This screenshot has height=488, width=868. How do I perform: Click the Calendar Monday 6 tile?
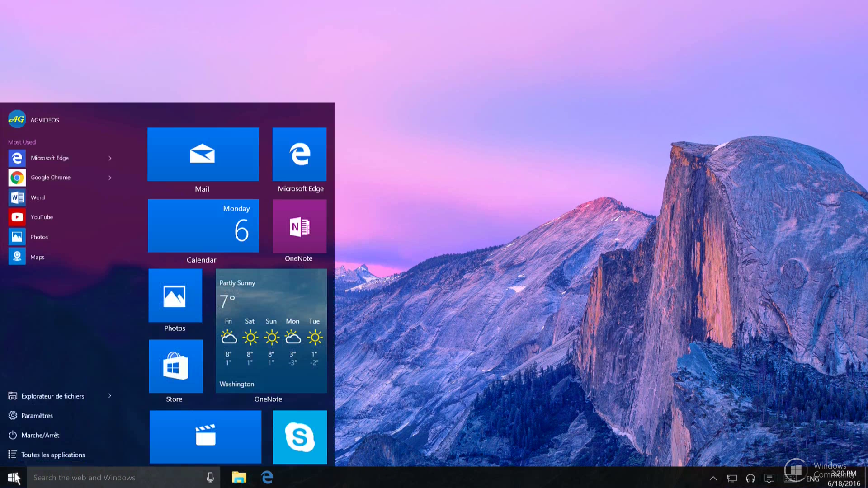(x=202, y=230)
